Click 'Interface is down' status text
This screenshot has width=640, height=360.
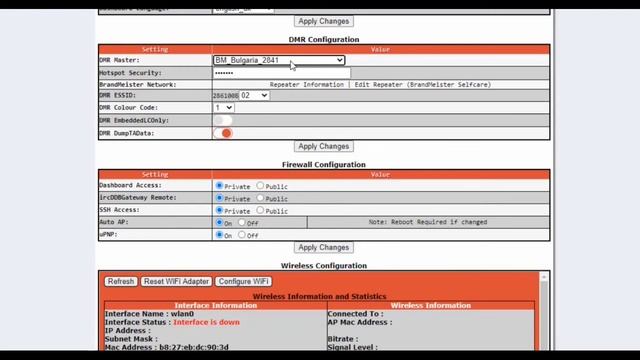pyautogui.click(x=207, y=322)
